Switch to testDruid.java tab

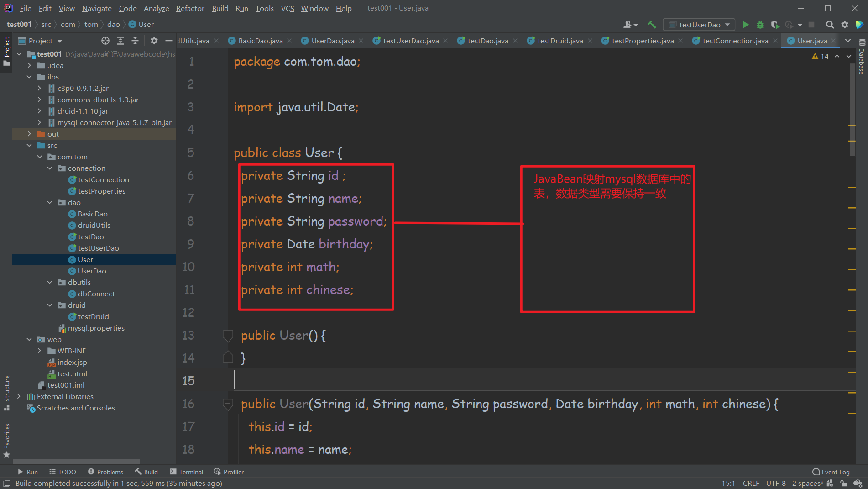[x=560, y=41]
